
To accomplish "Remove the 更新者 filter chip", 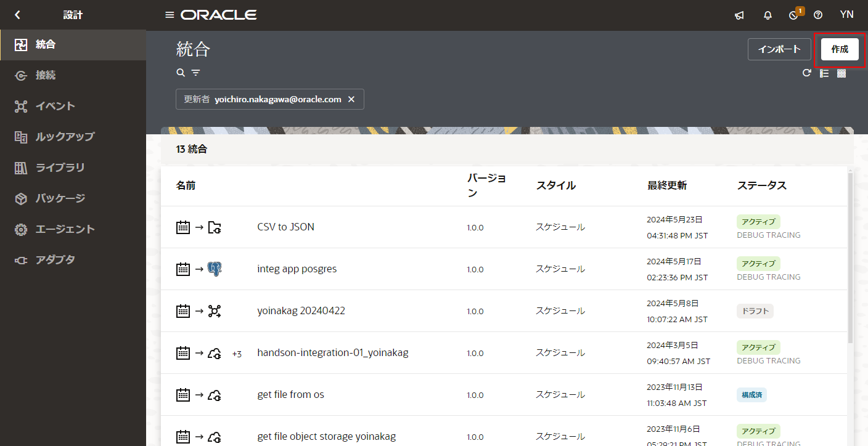I will (x=351, y=99).
